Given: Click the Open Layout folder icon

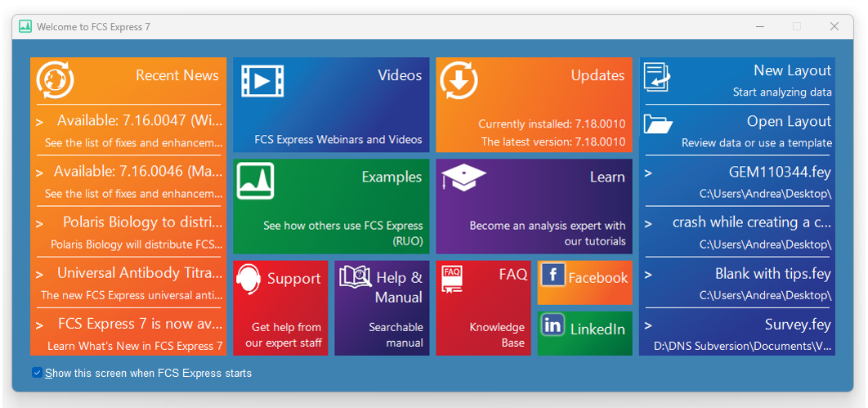Looking at the screenshot, I should [x=658, y=124].
